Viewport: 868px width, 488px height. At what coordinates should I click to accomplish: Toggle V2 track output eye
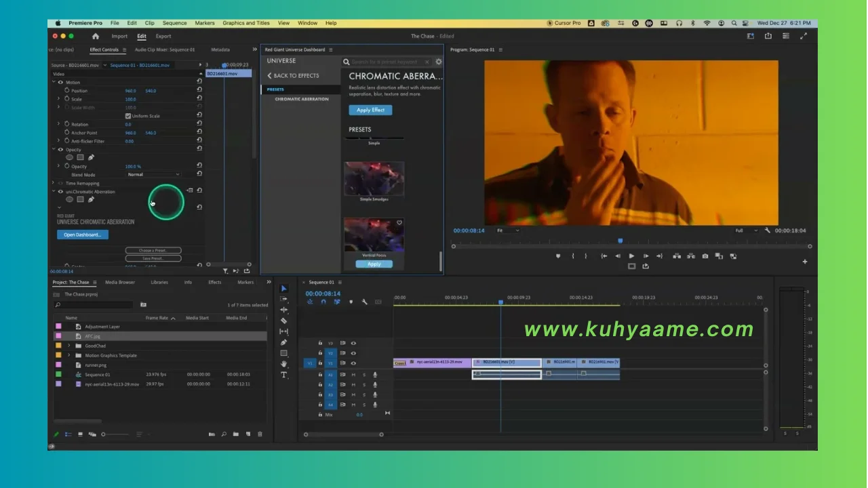(353, 353)
